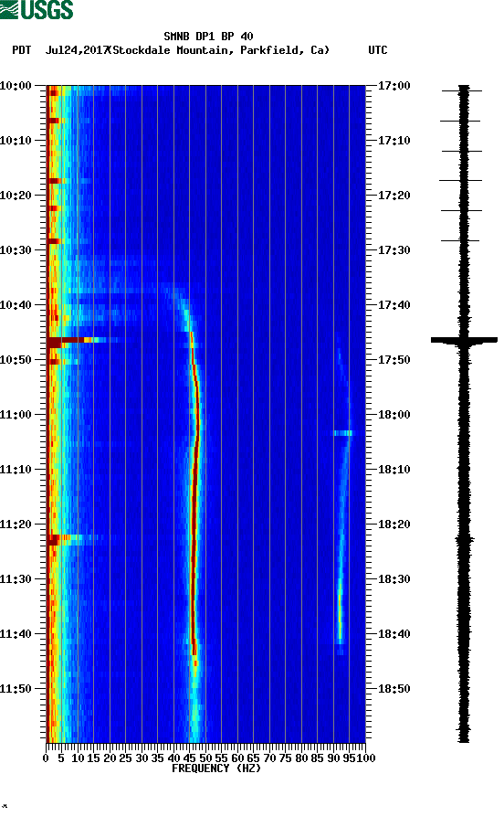Click the '70' frequency axis tick label
The image size is (504, 816).
[269, 758]
